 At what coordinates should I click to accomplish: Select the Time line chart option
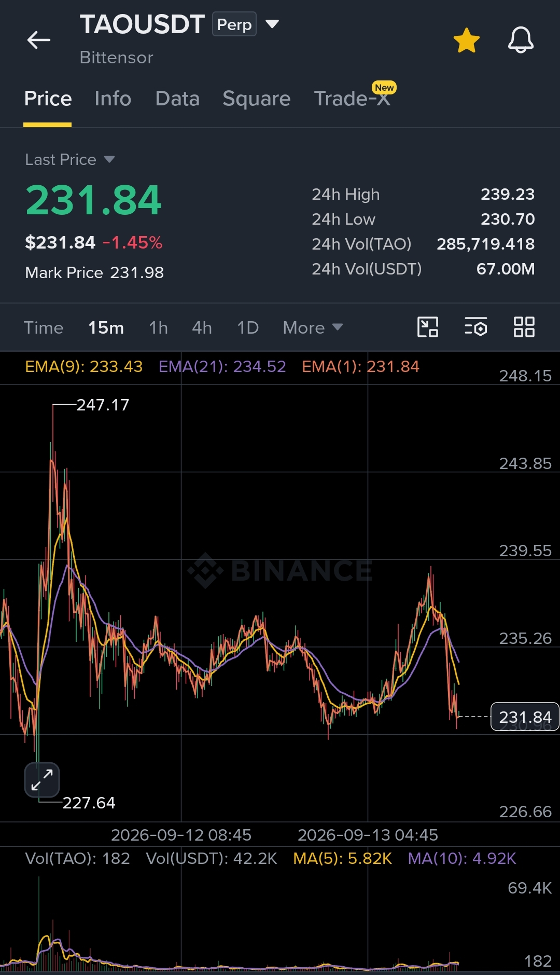tap(44, 328)
